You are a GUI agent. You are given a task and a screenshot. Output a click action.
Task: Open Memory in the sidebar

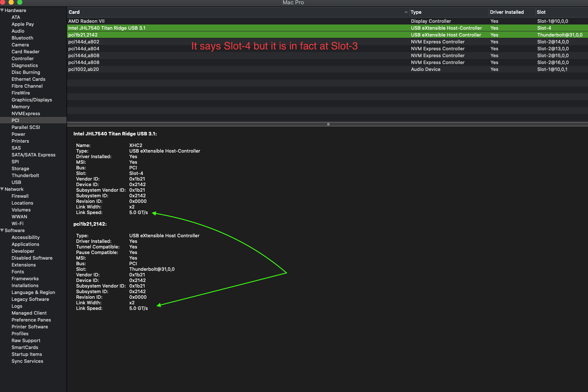[x=21, y=107]
